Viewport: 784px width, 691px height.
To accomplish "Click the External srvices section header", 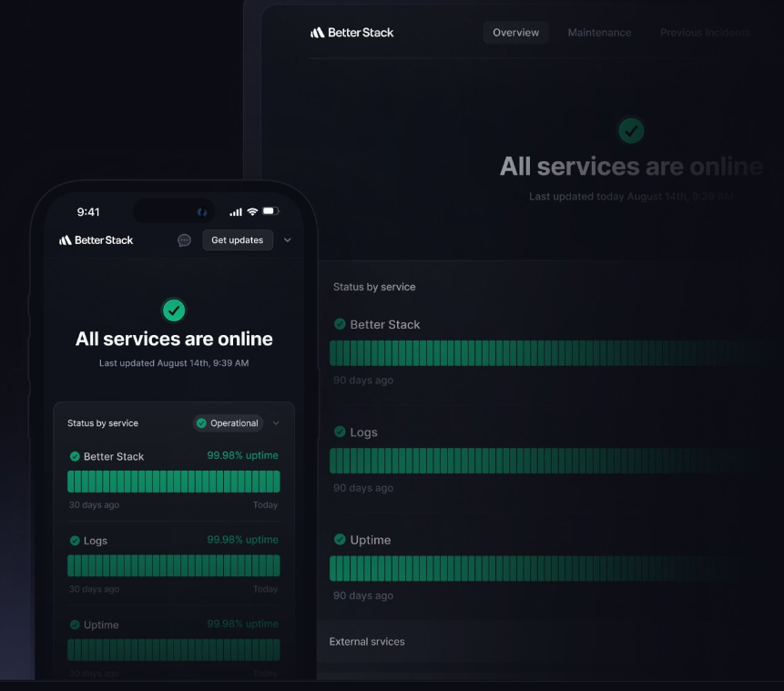I will pyautogui.click(x=367, y=642).
